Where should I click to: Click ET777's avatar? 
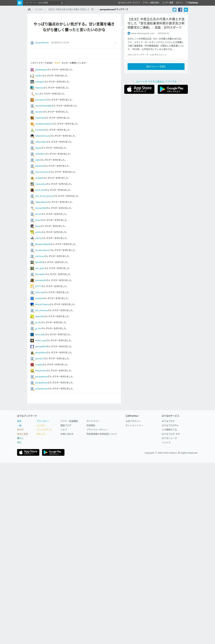point(32,286)
